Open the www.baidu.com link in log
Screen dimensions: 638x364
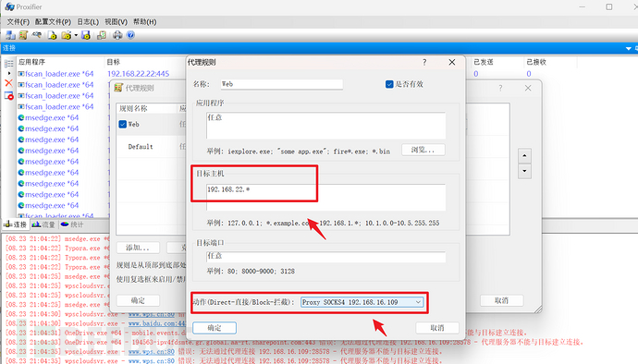point(157,323)
